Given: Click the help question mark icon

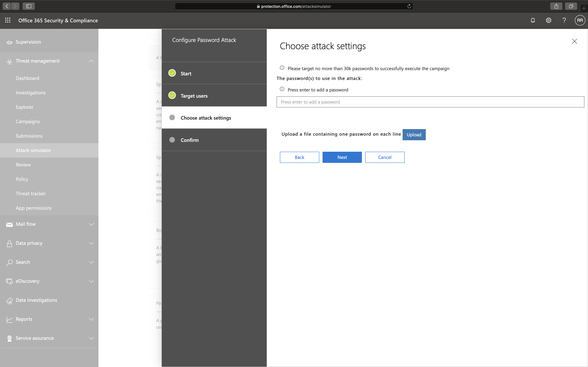Looking at the screenshot, I should click(564, 20).
